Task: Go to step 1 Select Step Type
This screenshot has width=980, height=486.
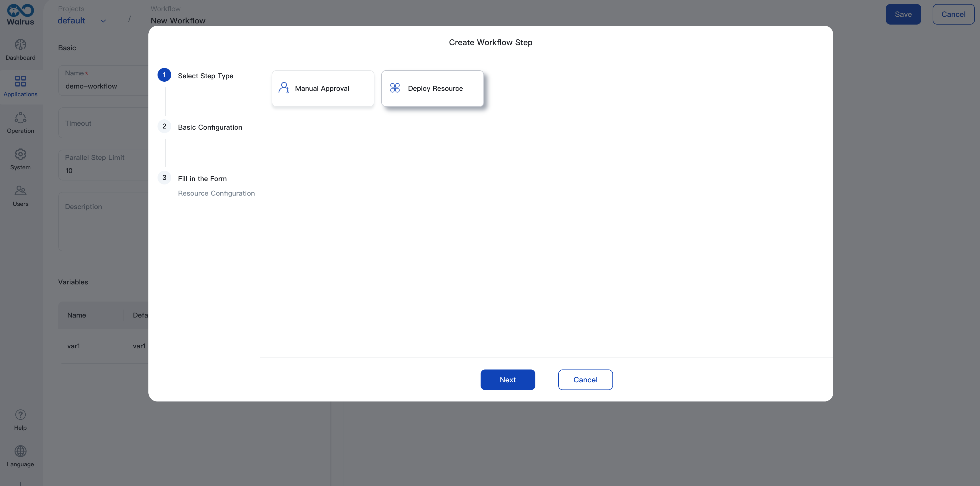Action: (x=205, y=76)
